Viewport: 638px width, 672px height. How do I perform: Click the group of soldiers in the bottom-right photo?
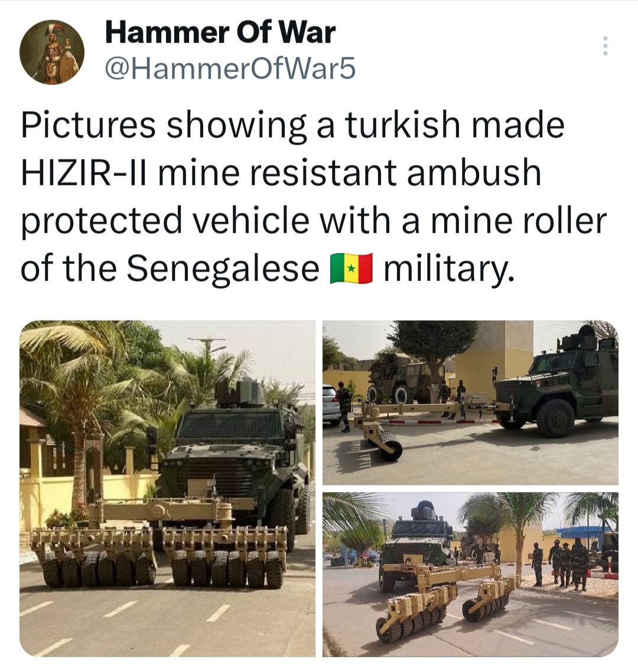[562, 562]
